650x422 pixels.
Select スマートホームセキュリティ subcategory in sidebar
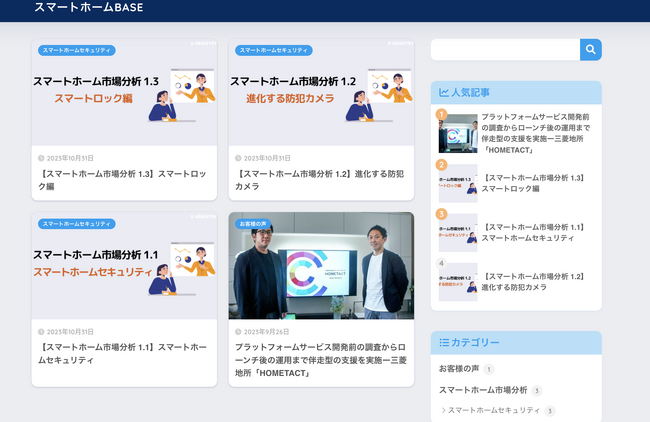coord(494,410)
